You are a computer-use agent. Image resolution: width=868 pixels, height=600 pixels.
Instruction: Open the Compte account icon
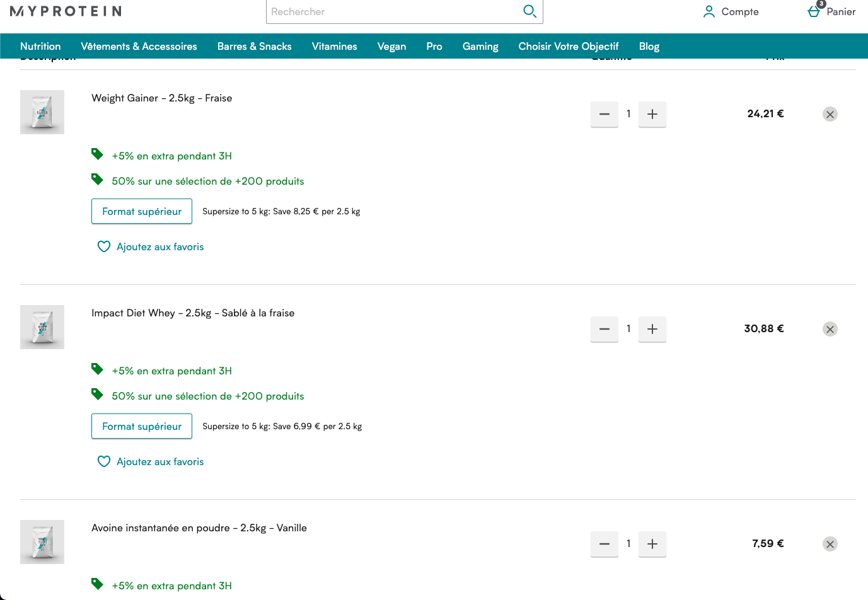[709, 11]
